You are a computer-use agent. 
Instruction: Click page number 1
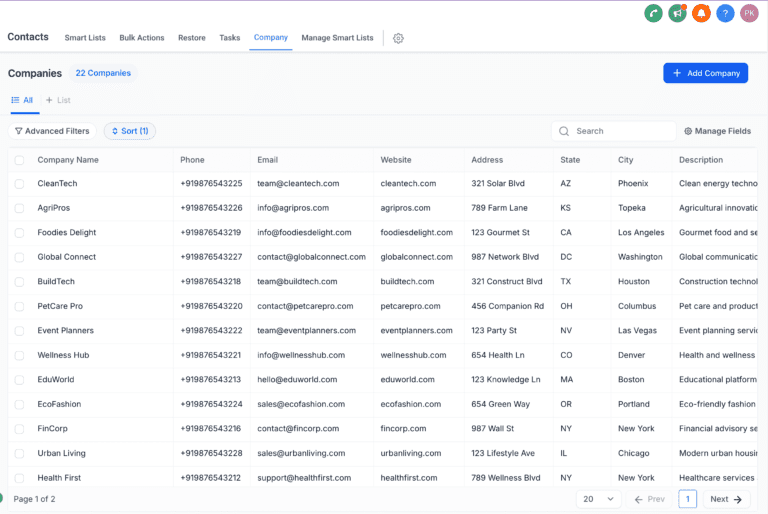pyautogui.click(x=688, y=499)
